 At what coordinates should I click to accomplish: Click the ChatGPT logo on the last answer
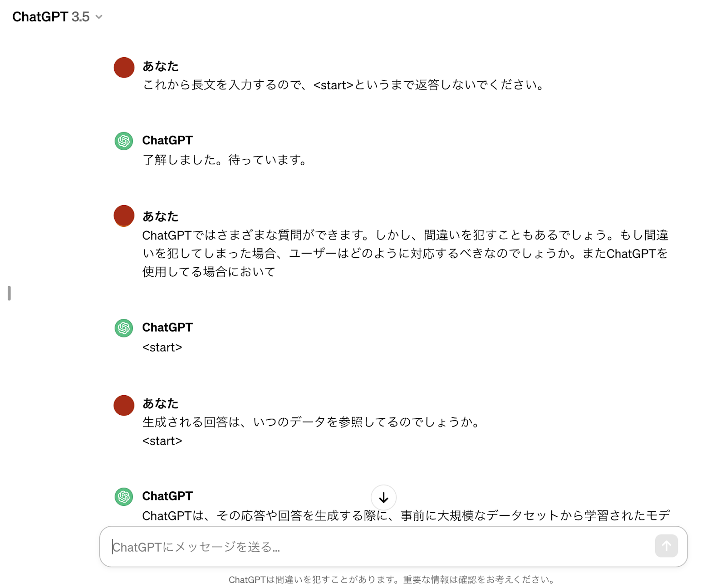123,497
